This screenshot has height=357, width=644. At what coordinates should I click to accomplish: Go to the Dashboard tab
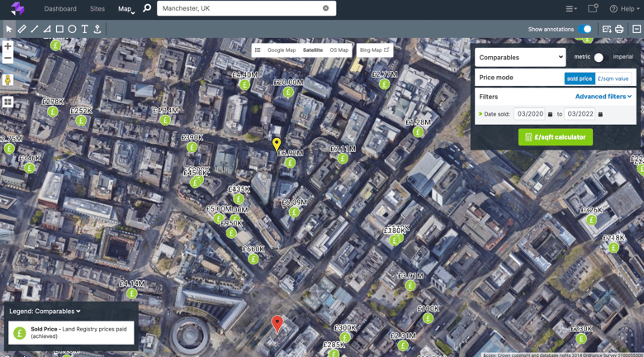pyautogui.click(x=60, y=8)
